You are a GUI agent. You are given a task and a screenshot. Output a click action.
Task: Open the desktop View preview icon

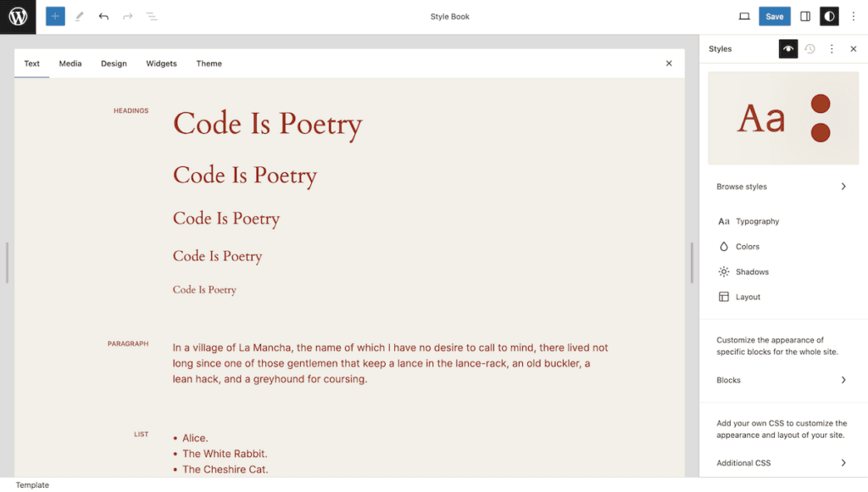coord(744,16)
